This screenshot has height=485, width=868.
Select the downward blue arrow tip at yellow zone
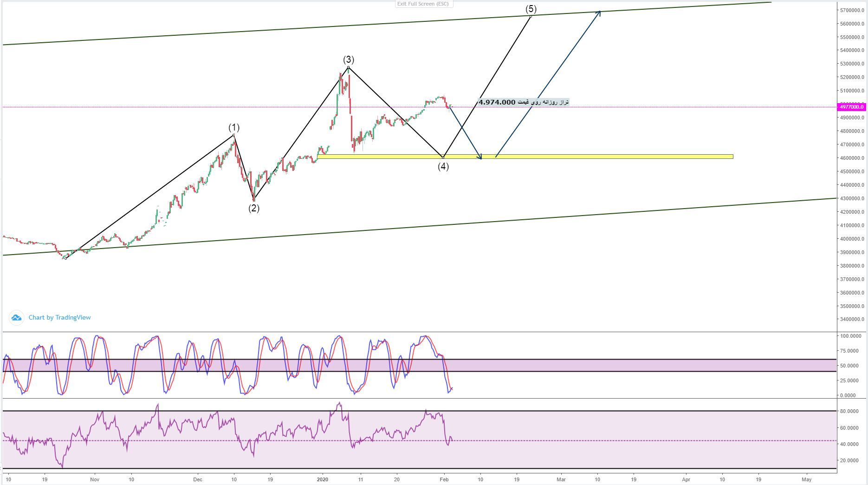click(481, 158)
